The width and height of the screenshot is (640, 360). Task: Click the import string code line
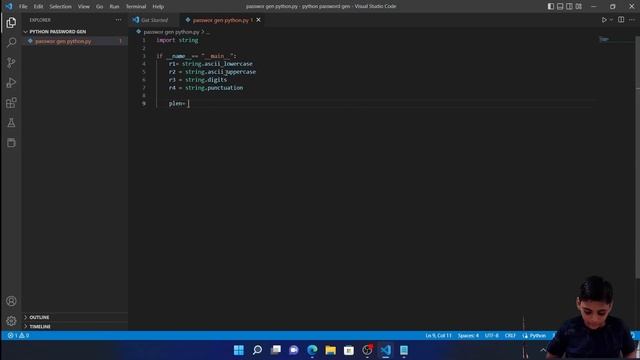(177, 40)
